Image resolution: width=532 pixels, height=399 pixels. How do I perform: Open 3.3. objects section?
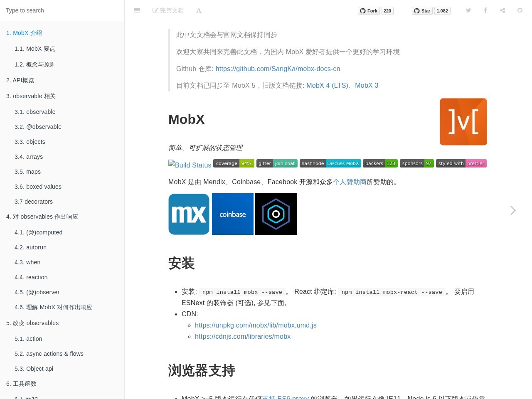[x=62, y=142]
